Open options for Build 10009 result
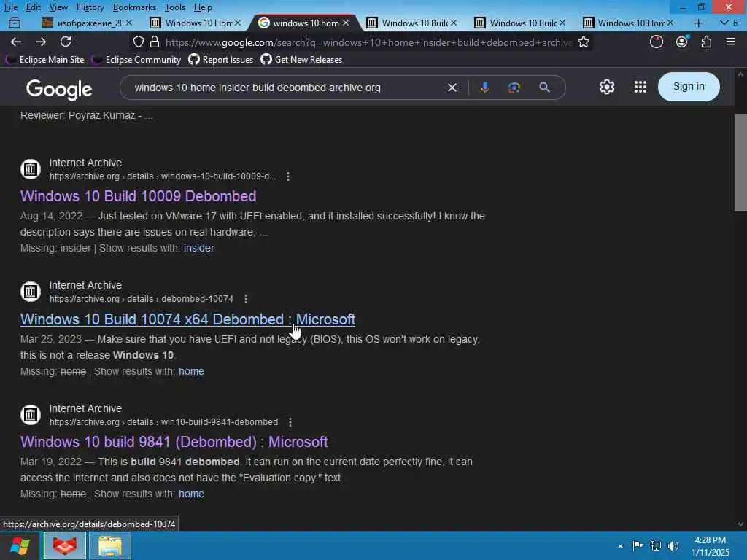 [x=288, y=176]
